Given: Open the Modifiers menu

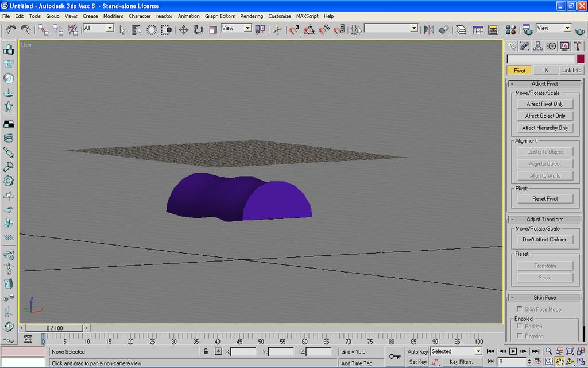Looking at the screenshot, I should (x=113, y=16).
